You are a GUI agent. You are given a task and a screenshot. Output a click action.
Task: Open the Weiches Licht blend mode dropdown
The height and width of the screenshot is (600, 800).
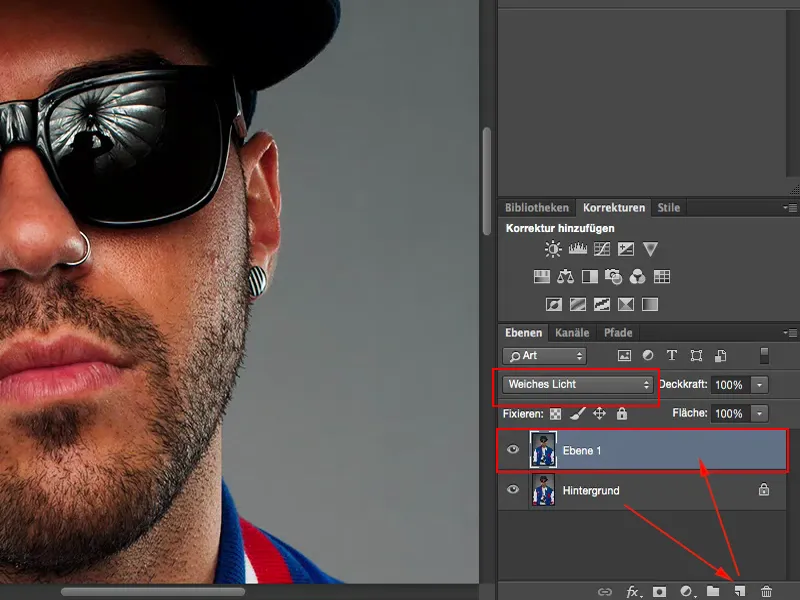[578, 385]
